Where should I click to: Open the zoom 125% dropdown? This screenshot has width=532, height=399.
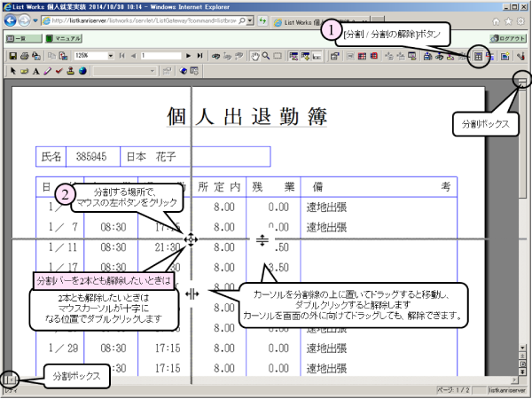point(111,56)
